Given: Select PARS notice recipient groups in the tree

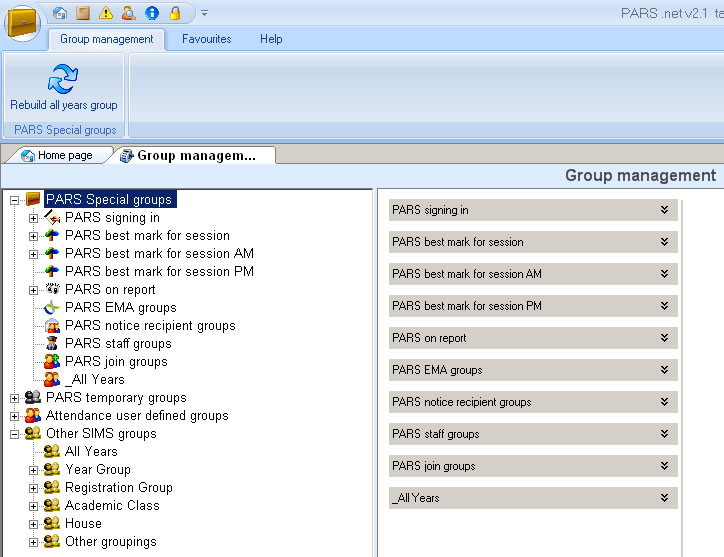Looking at the screenshot, I should point(150,326).
